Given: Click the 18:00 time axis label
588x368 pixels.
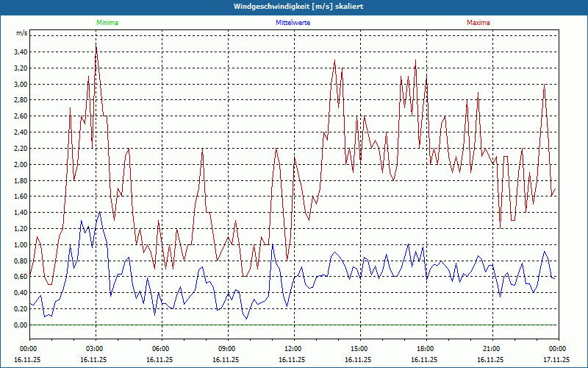Looking at the screenshot, I should 425,349.
